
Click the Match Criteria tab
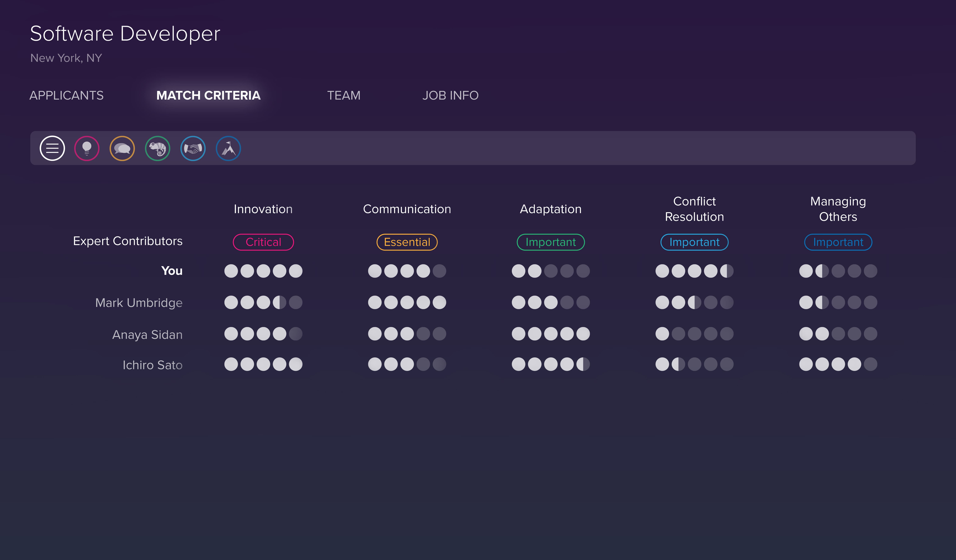[208, 95]
